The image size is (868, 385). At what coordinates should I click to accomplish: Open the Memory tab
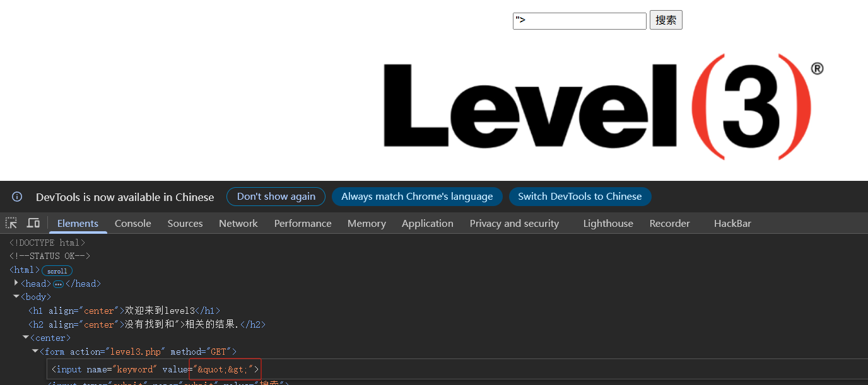[x=367, y=223]
